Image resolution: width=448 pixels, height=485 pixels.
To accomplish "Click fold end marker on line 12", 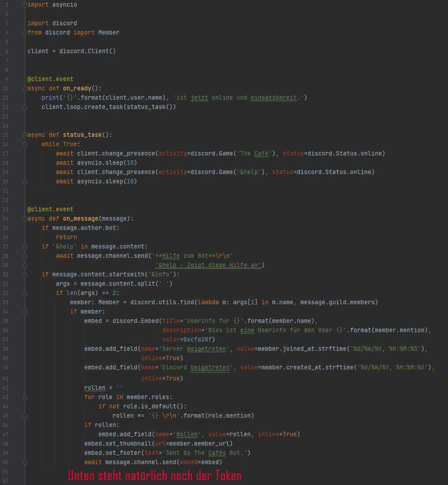I will (25, 107).
